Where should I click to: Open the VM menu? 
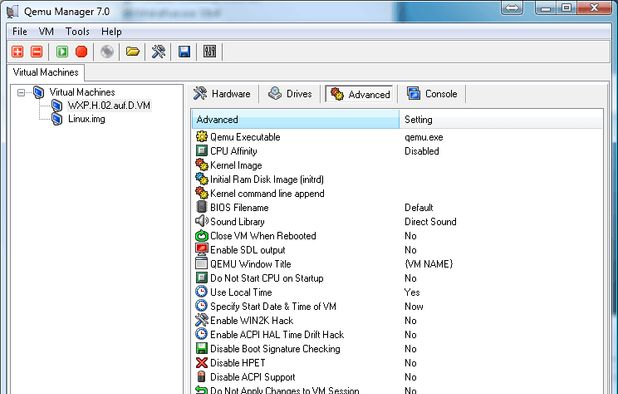point(46,32)
